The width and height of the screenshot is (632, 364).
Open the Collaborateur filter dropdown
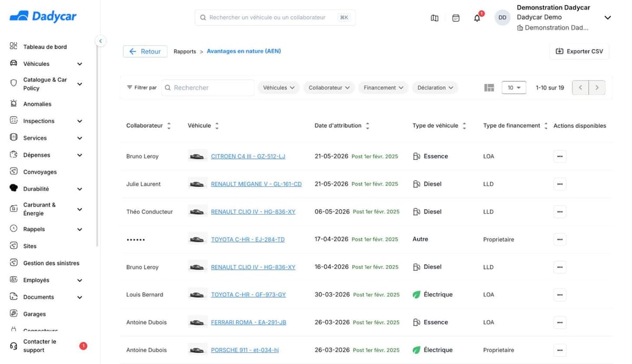(329, 88)
